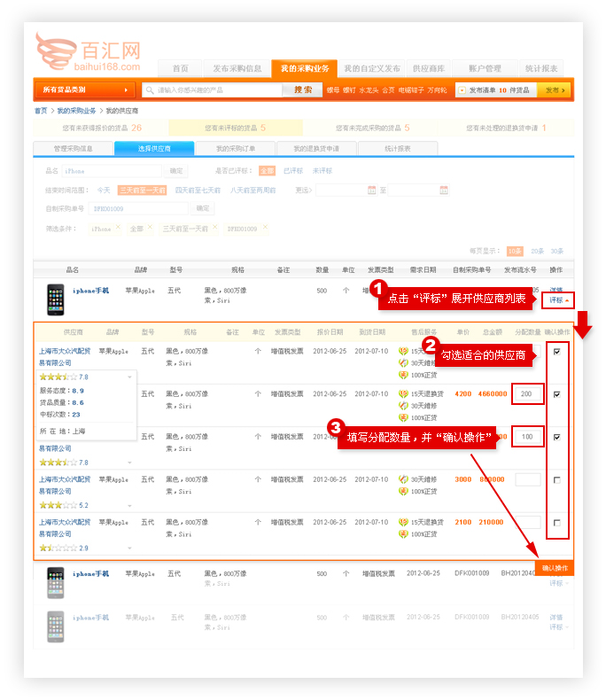
Task: Check the fourth supplier's checkbox
Action: click(556, 480)
